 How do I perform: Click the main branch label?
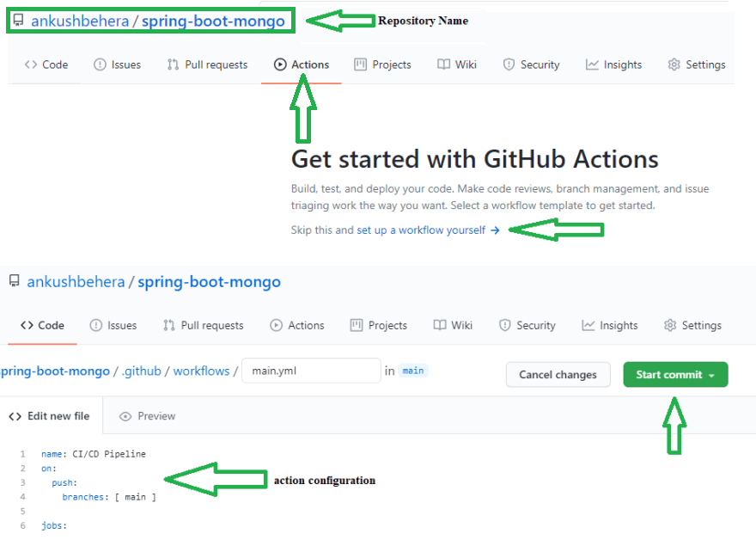point(413,371)
